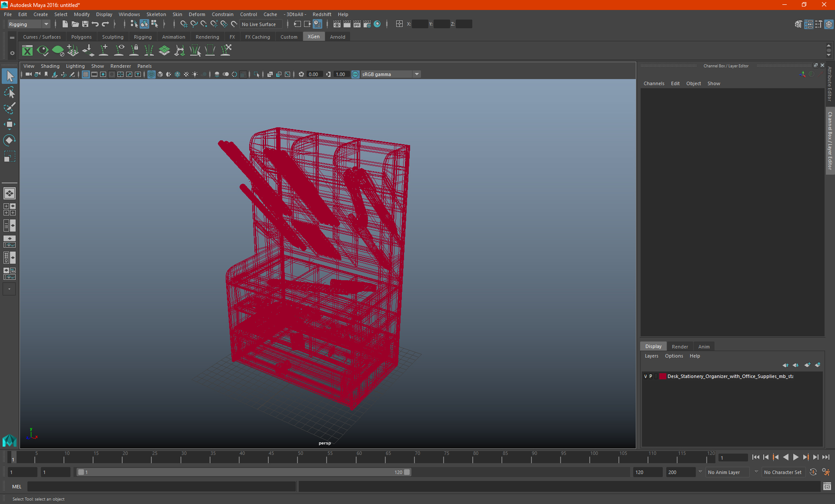This screenshot has width=835, height=504.
Task: Click the No Live Surface field
Action: 261,24
